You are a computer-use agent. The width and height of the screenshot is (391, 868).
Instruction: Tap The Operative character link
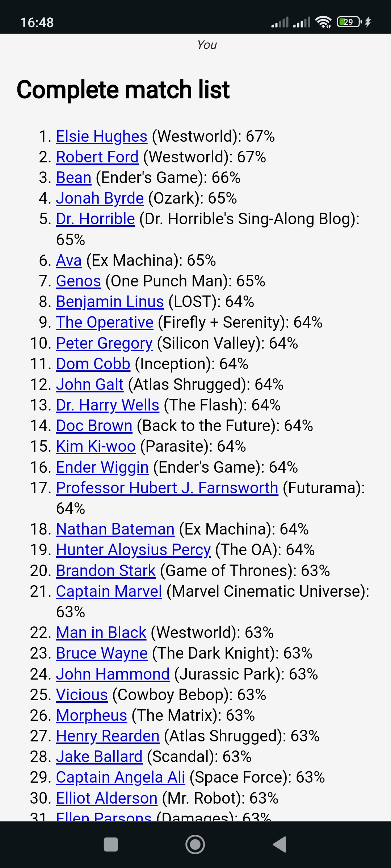click(x=105, y=323)
